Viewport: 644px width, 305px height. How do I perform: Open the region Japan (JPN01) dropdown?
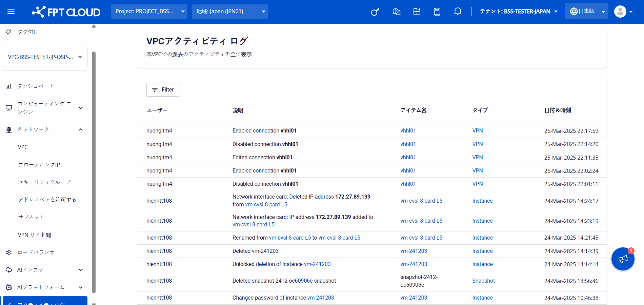[230, 12]
